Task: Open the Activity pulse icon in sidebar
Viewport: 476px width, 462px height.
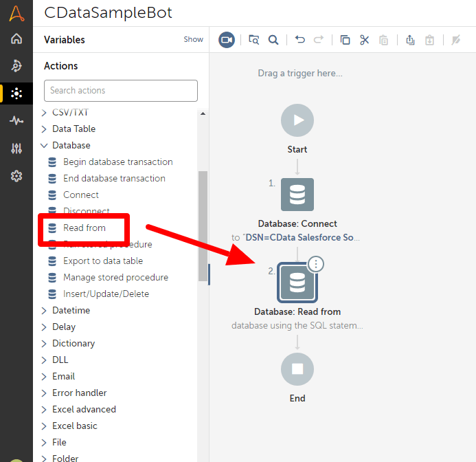Action: [16, 121]
